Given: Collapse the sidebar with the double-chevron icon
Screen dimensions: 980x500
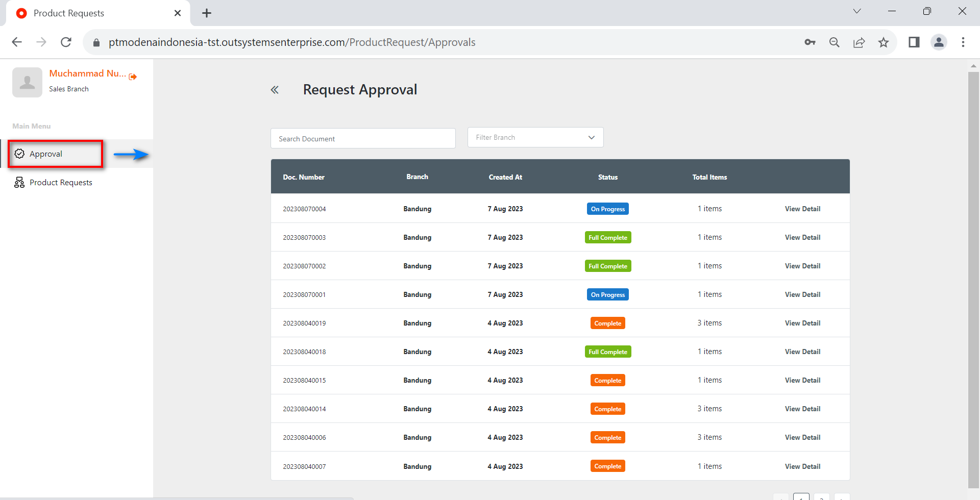Looking at the screenshot, I should click(x=275, y=90).
